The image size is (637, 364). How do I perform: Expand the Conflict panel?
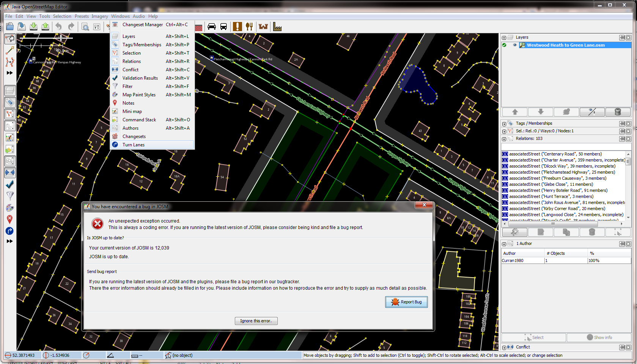coord(504,347)
